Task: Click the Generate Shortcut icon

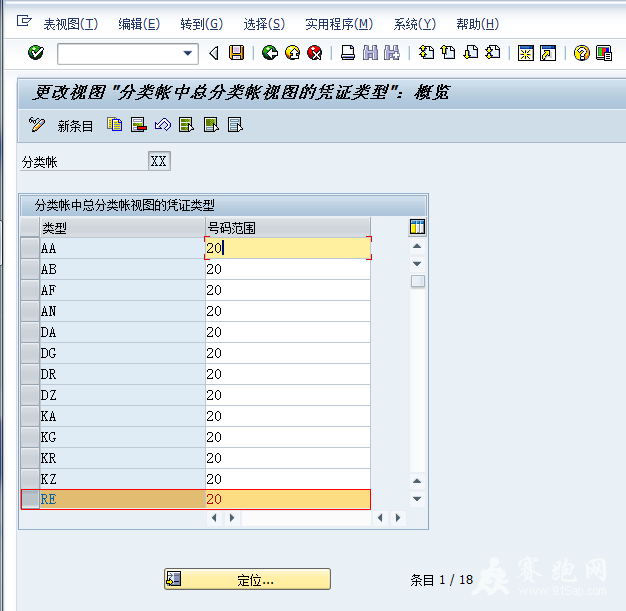Action: coord(548,53)
